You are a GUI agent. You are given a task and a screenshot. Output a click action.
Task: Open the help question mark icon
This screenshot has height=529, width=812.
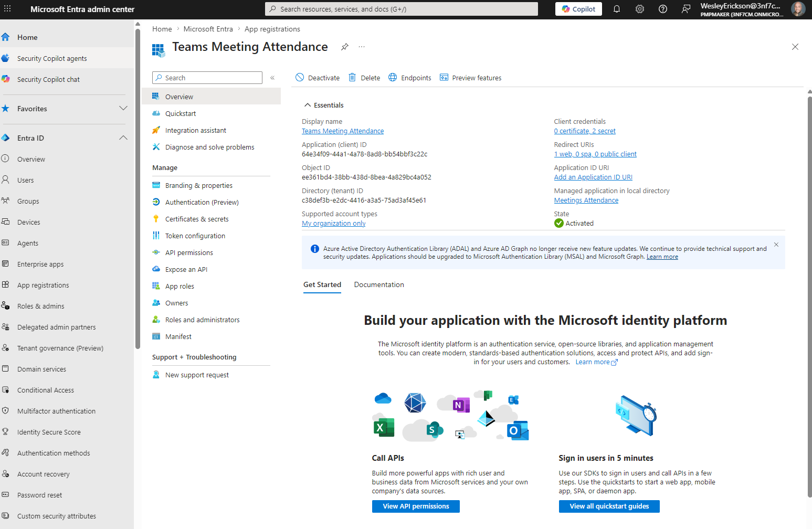pos(663,9)
